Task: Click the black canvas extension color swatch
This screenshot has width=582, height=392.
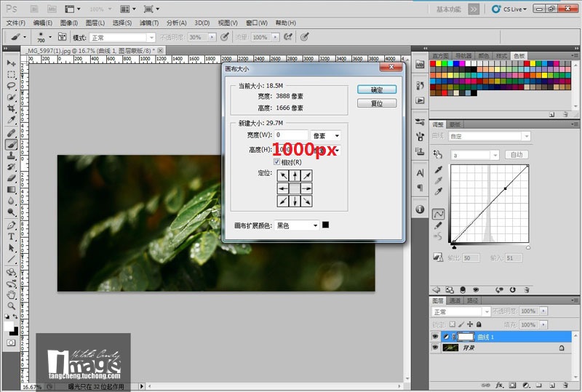Action: point(326,225)
